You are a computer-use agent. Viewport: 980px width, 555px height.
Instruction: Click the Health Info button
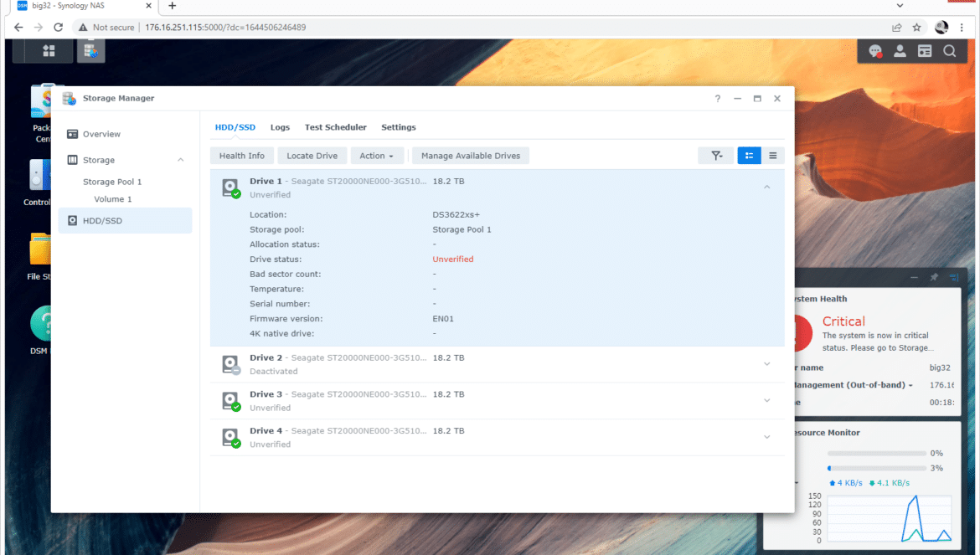(x=242, y=156)
